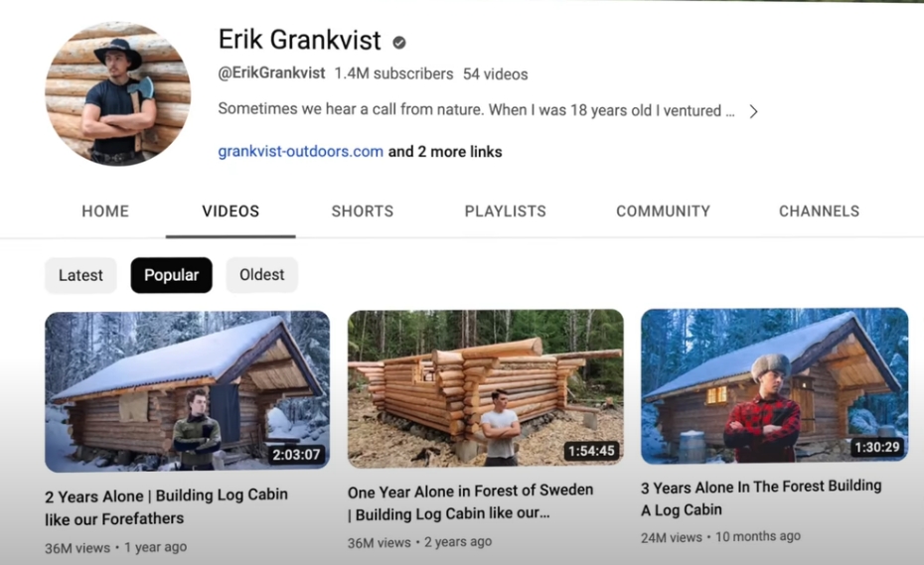The height and width of the screenshot is (565, 924).
Task: Switch to the HOME tab
Action: 105,211
